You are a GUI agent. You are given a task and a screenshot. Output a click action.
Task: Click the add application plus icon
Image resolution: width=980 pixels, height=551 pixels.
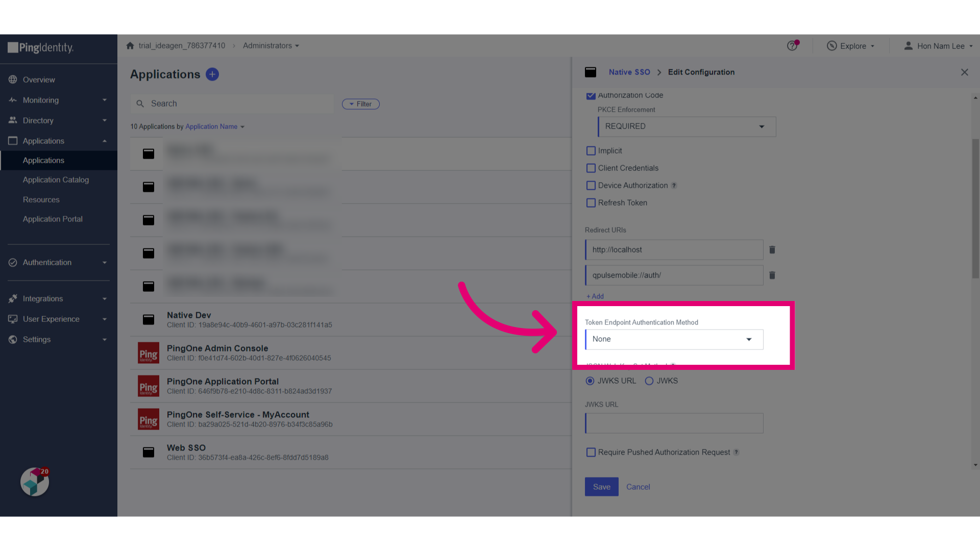click(212, 74)
